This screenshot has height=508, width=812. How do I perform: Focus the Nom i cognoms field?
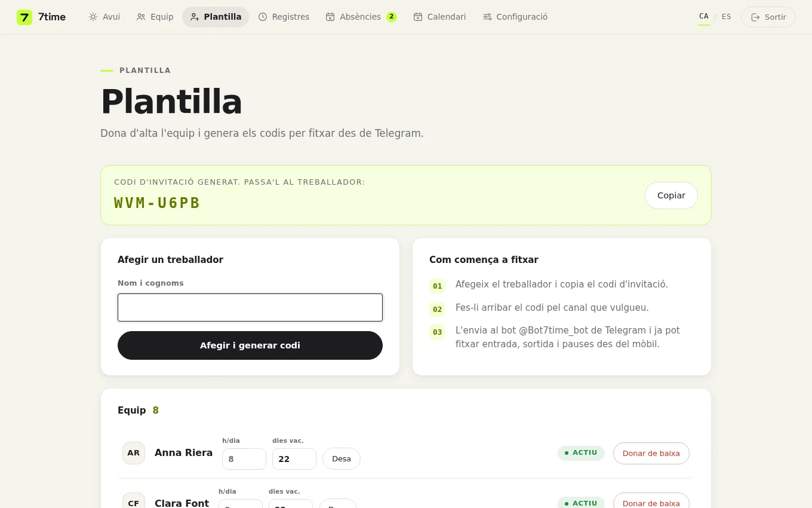pyautogui.click(x=250, y=307)
